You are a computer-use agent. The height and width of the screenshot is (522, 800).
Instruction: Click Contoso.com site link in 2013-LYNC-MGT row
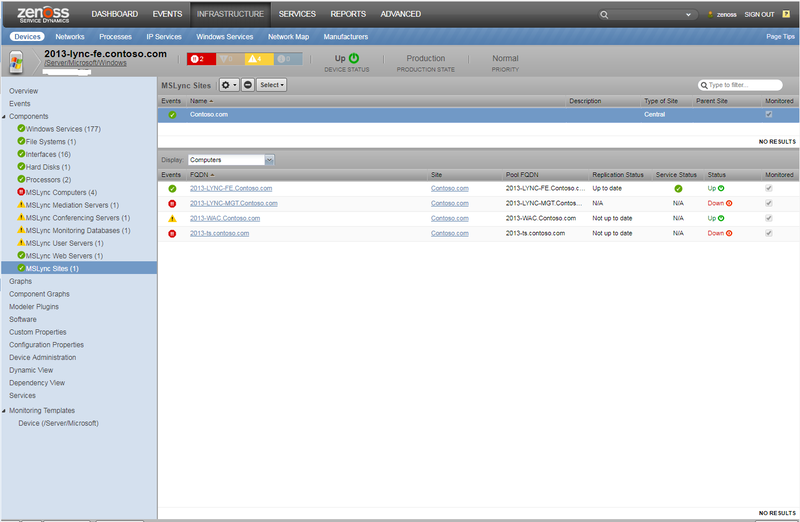[x=449, y=203]
